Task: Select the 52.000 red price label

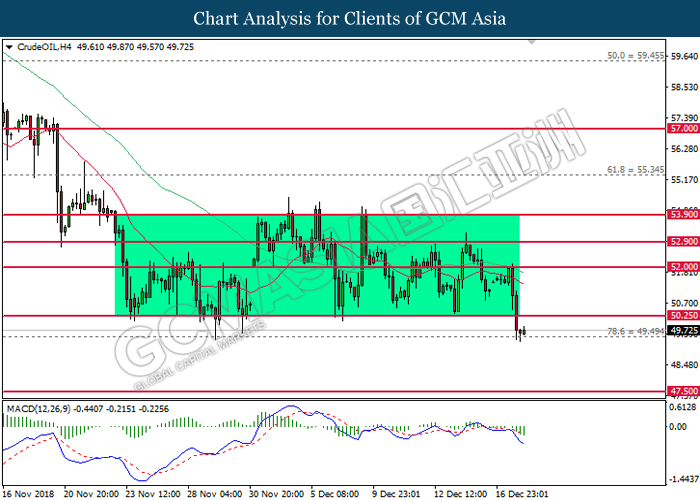Action: pos(683,267)
